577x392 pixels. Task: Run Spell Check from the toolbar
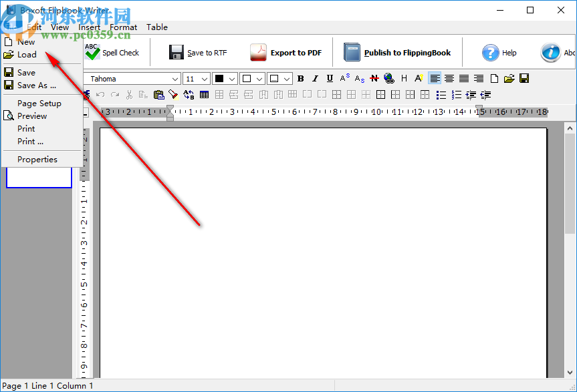pyautogui.click(x=114, y=52)
